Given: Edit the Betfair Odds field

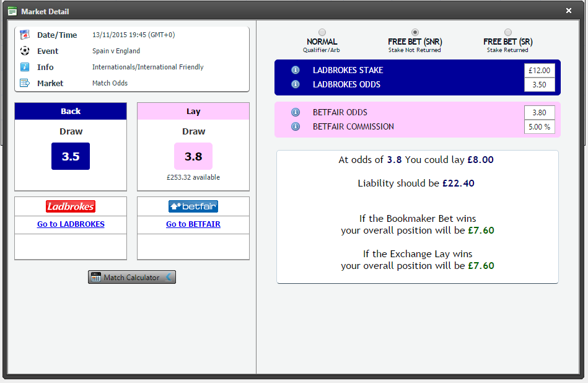Looking at the screenshot, I should 539,112.
